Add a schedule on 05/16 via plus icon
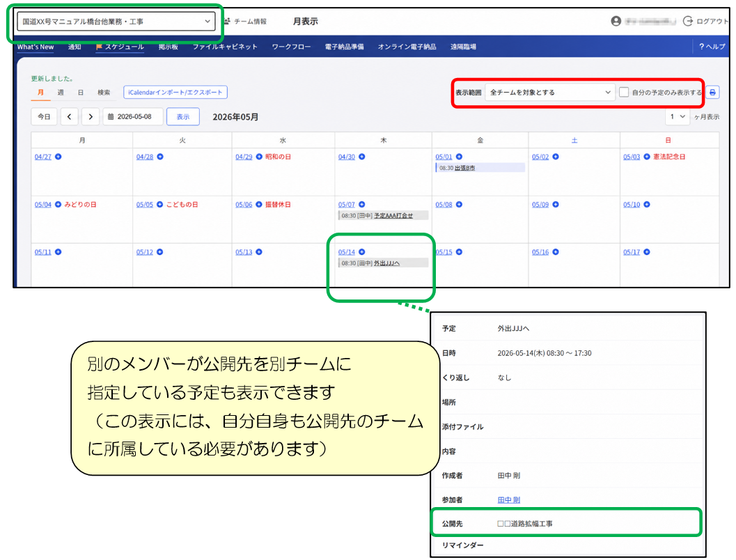Viewport: 736px width, 560px height. click(556, 252)
